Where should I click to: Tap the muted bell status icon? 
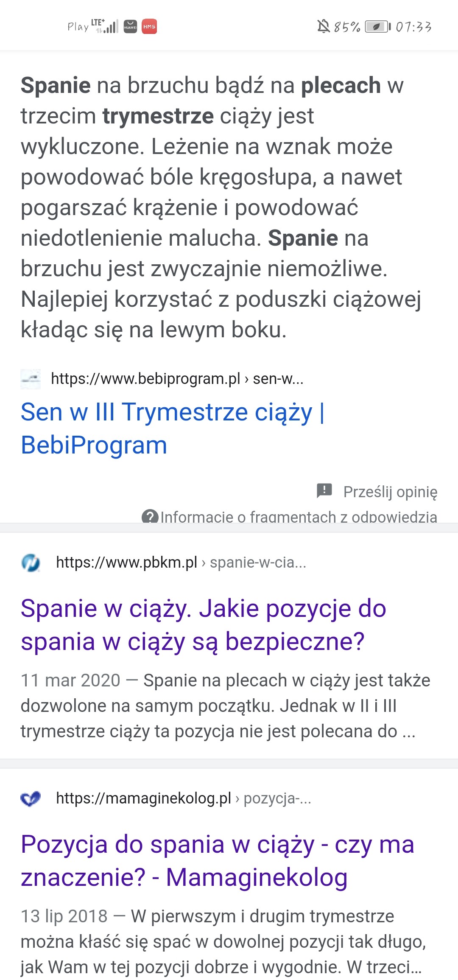(x=324, y=27)
